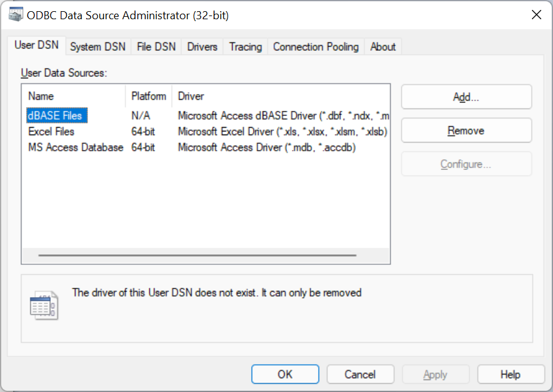The image size is (553, 392).
Task: Open the System DSN tab
Action: (98, 47)
